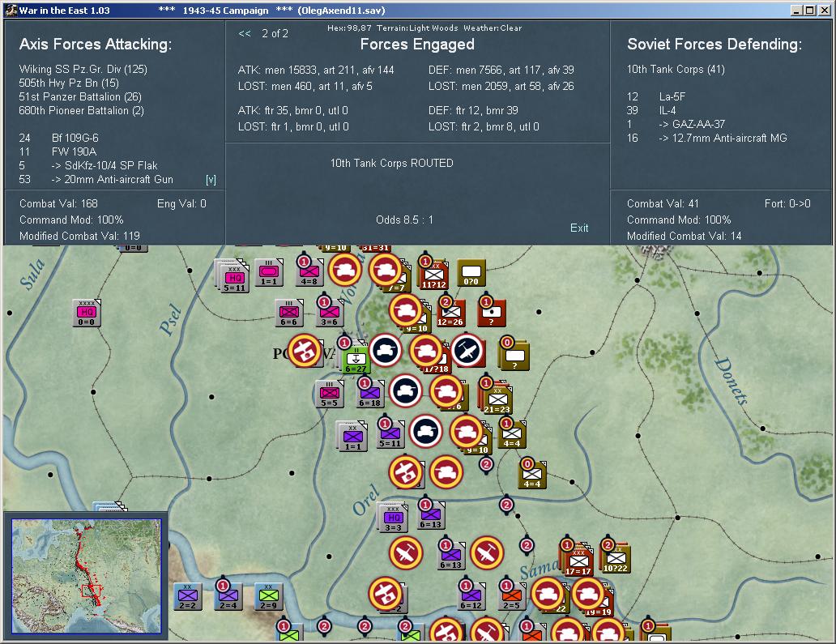Click the '12.7mm Anti-aircraft MG' row
This screenshot has height=644, width=836.
coord(707,138)
